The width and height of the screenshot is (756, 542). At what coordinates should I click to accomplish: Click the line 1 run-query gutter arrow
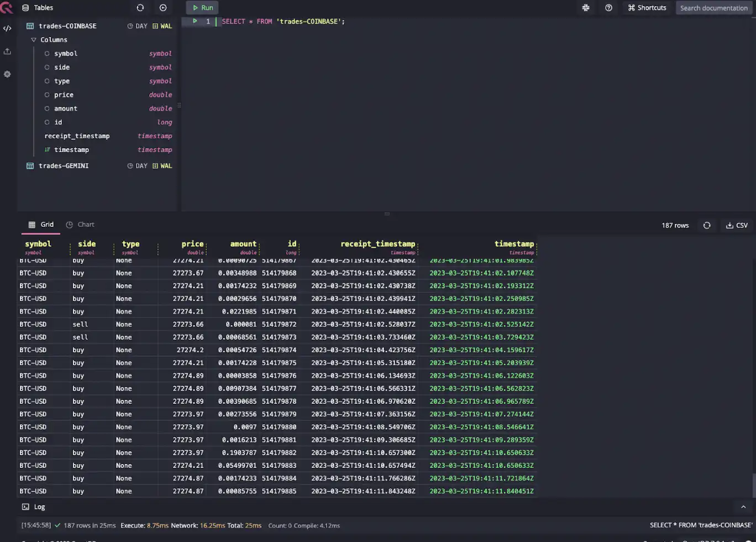(x=195, y=21)
